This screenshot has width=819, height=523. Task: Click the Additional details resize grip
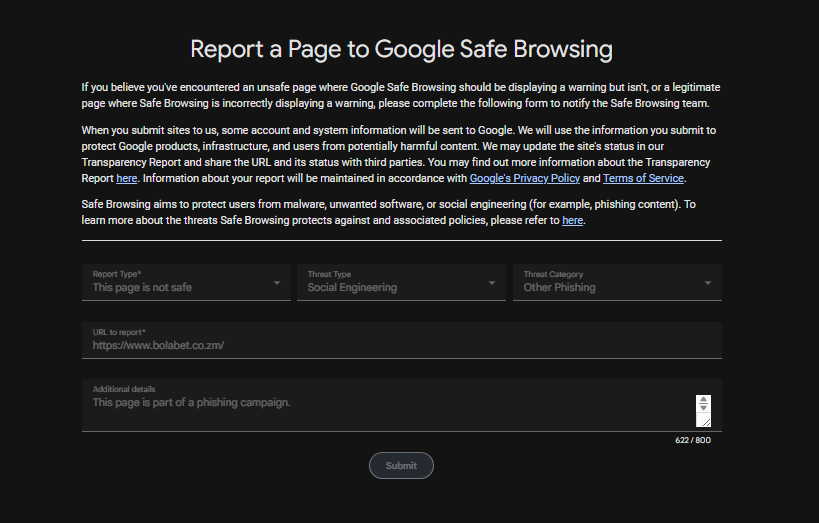pos(704,421)
